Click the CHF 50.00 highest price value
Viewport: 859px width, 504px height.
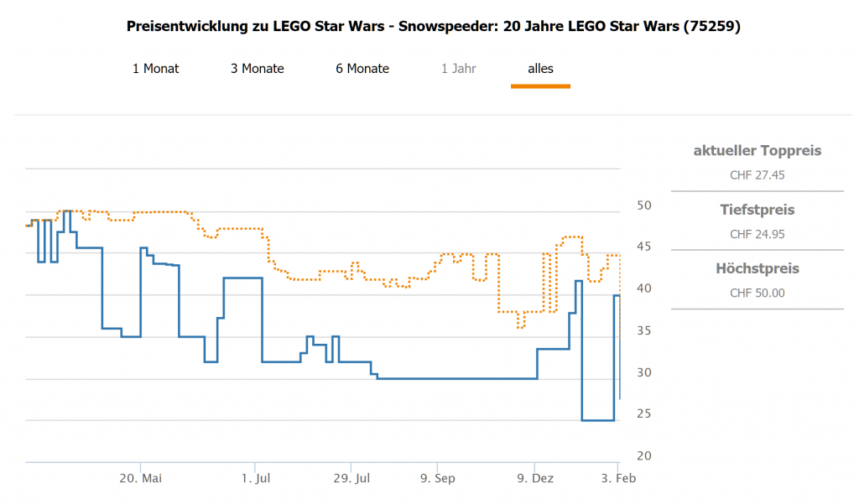tap(757, 293)
